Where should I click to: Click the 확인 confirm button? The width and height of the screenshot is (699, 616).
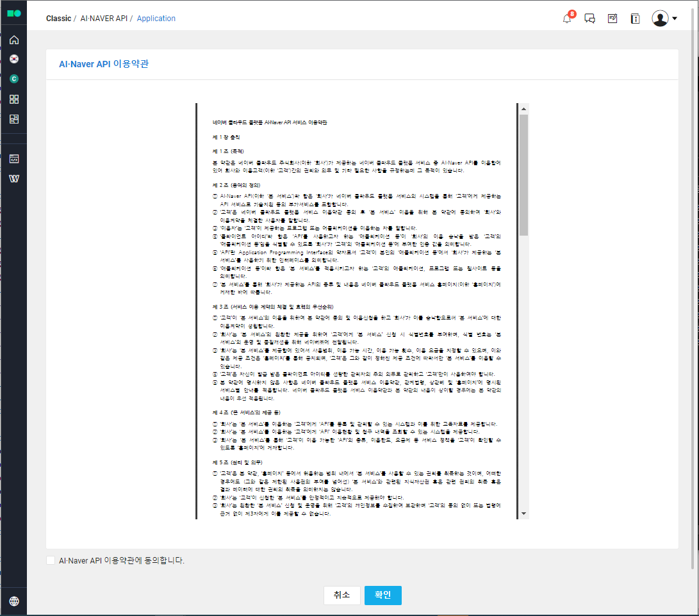click(x=383, y=595)
